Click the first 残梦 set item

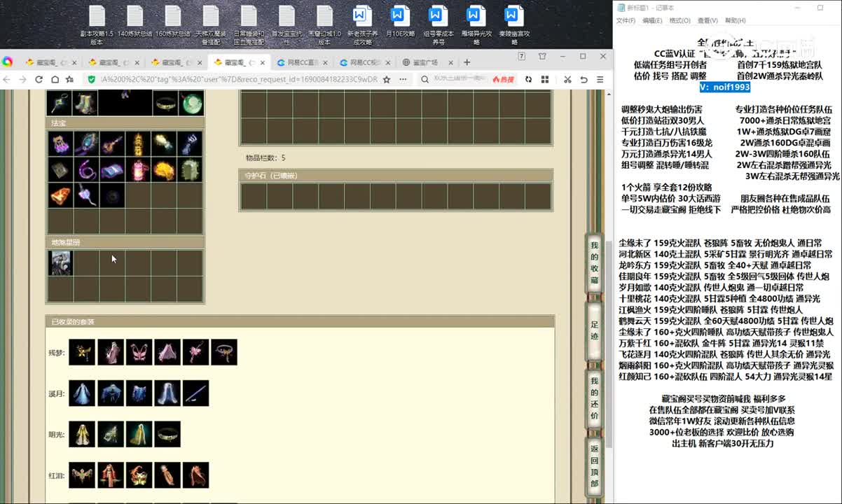(82, 352)
